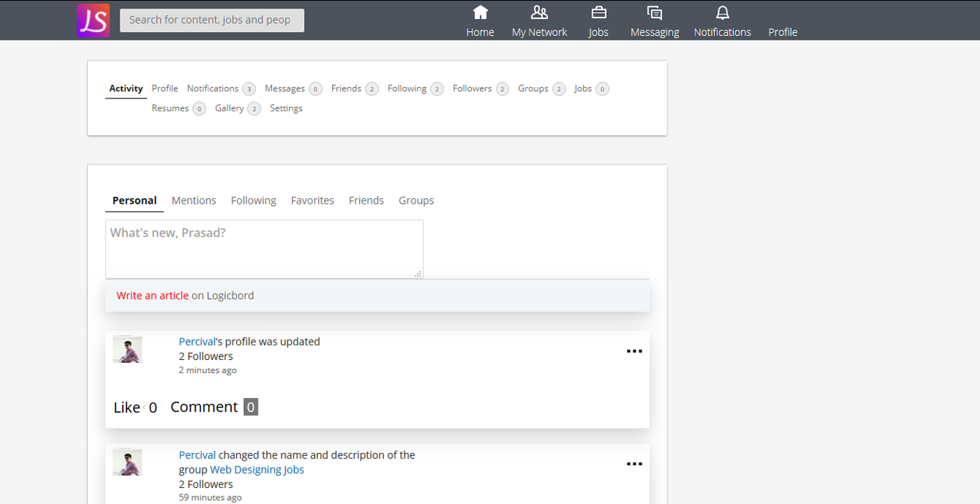
Task: Click the comment count badge 0
Action: (x=251, y=407)
